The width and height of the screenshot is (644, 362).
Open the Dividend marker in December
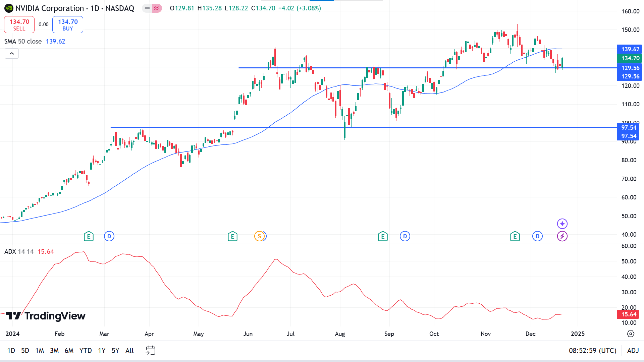click(537, 236)
